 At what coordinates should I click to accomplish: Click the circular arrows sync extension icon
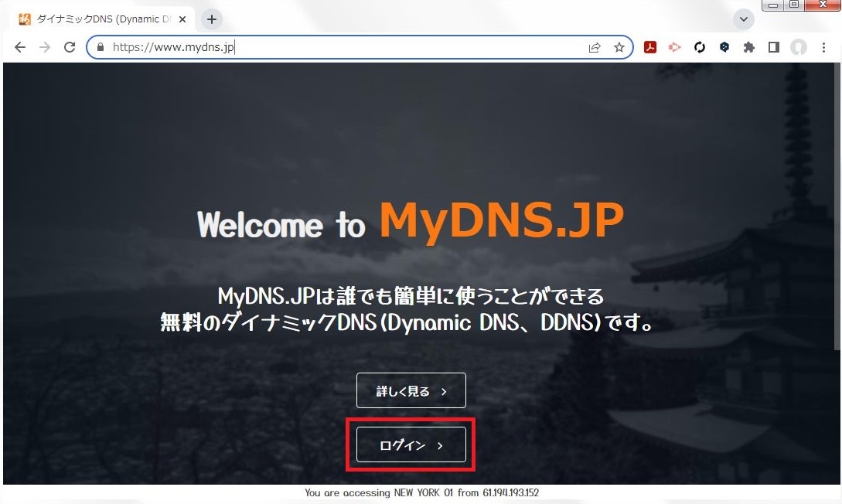pyautogui.click(x=700, y=47)
